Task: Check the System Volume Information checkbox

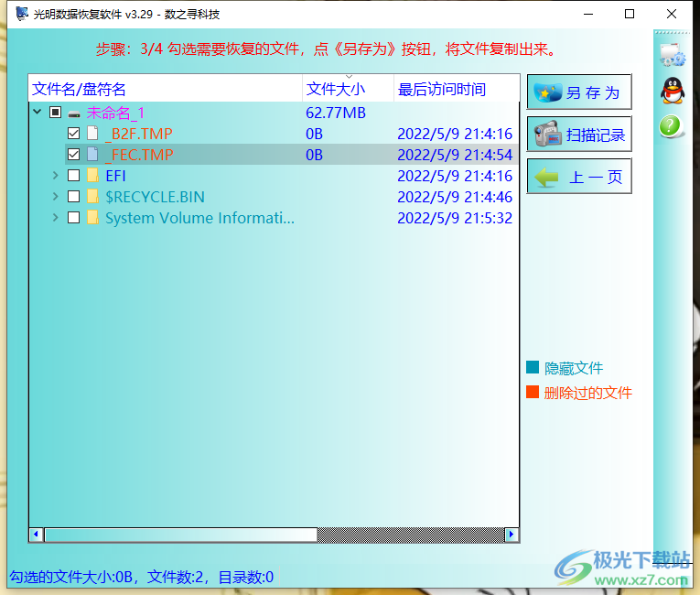Action: pyautogui.click(x=74, y=217)
